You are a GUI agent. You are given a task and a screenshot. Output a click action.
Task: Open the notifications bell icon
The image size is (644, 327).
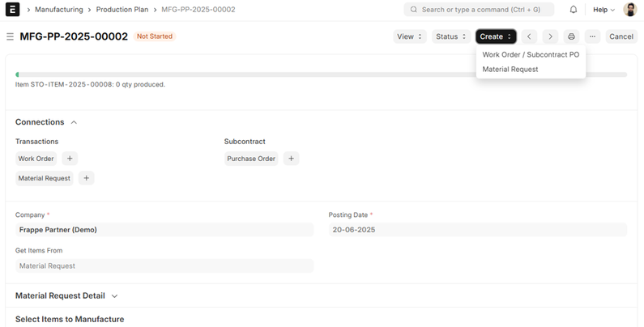(574, 10)
